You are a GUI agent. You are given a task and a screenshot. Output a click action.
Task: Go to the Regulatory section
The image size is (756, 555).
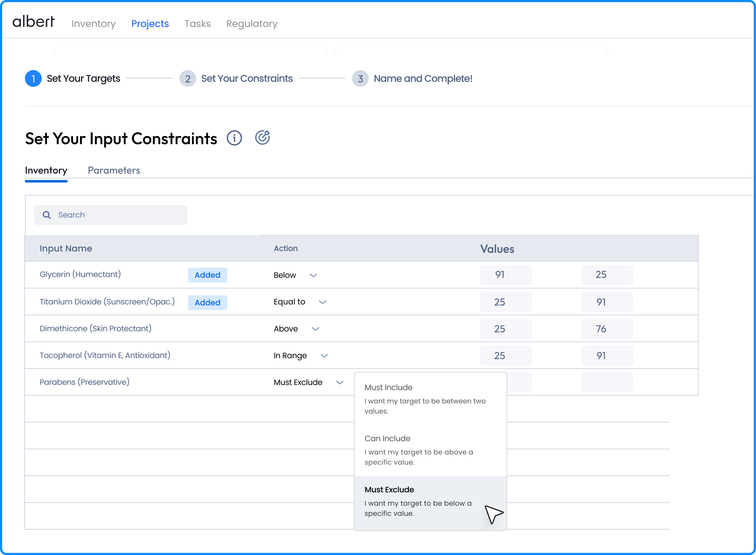pyautogui.click(x=252, y=24)
